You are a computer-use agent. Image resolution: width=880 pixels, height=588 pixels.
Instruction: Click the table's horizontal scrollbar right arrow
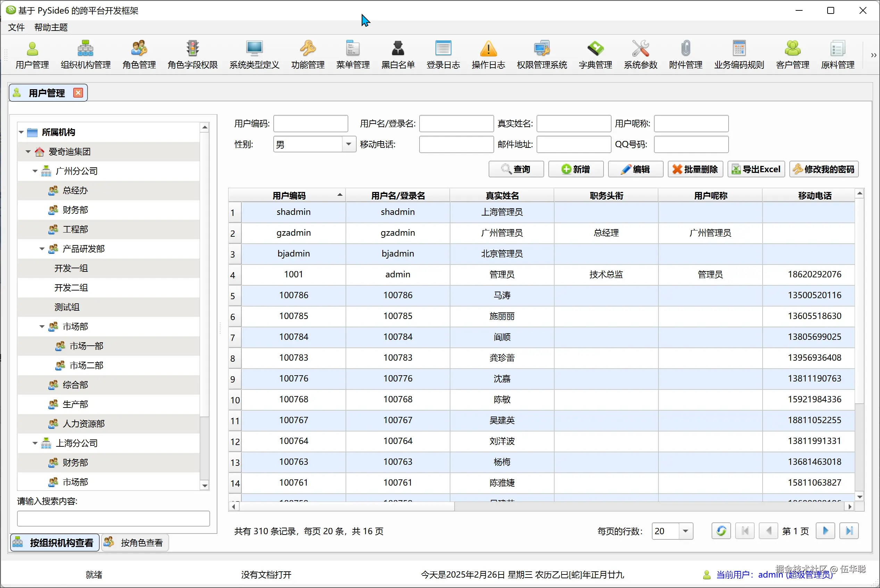pos(850,507)
